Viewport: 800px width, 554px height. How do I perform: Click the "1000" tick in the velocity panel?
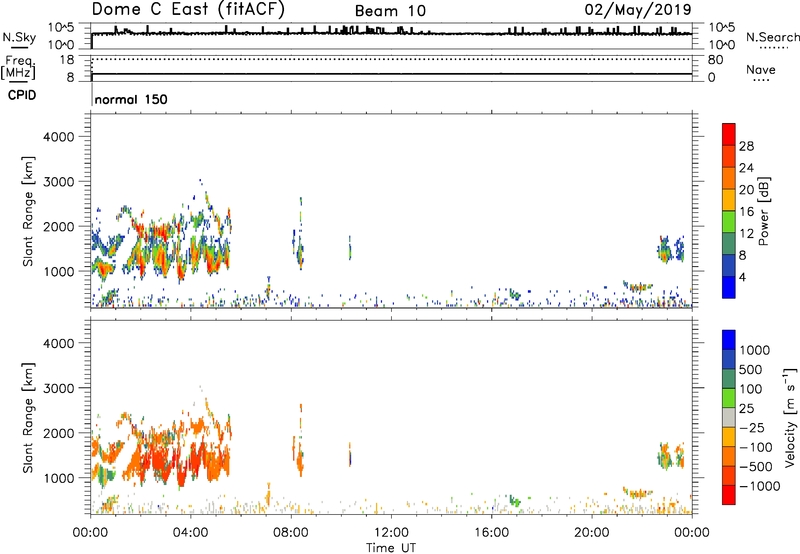(x=59, y=478)
